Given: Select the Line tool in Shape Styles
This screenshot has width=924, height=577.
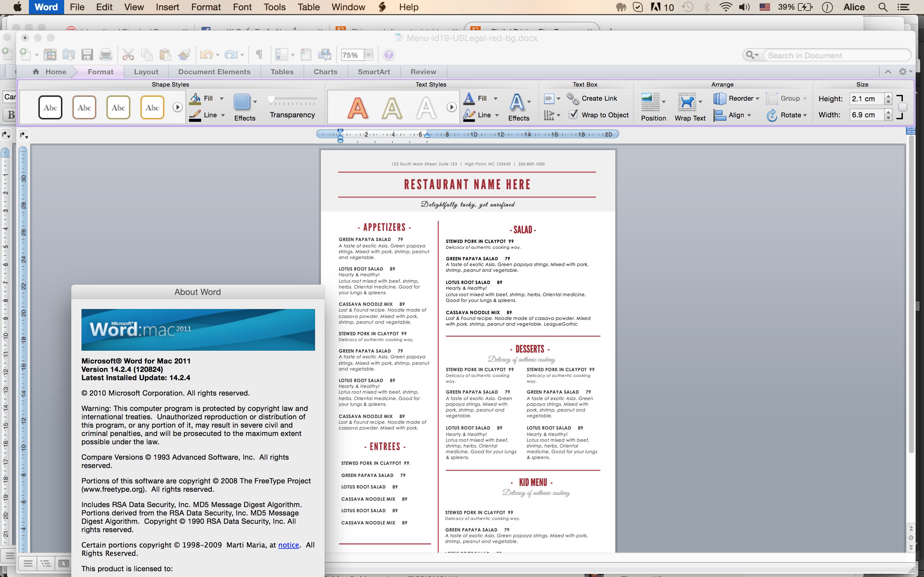Looking at the screenshot, I should pyautogui.click(x=208, y=115).
